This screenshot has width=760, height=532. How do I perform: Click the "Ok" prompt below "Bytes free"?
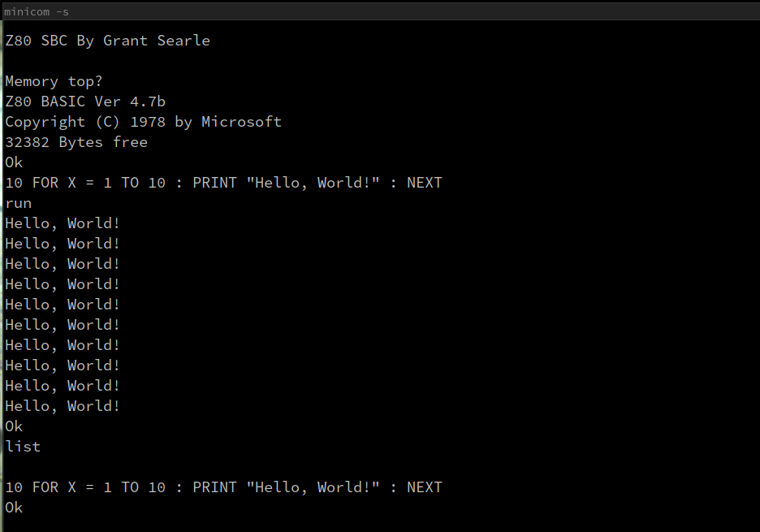click(14, 162)
